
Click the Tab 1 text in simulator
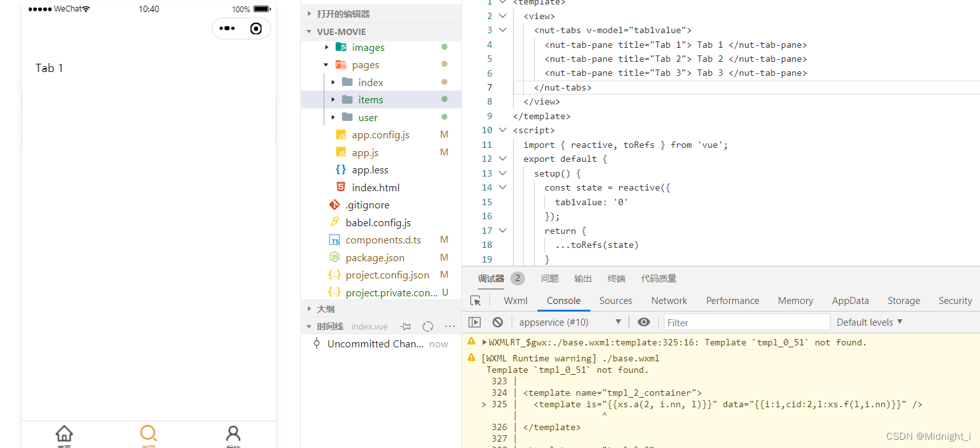(x=49, y=68)
